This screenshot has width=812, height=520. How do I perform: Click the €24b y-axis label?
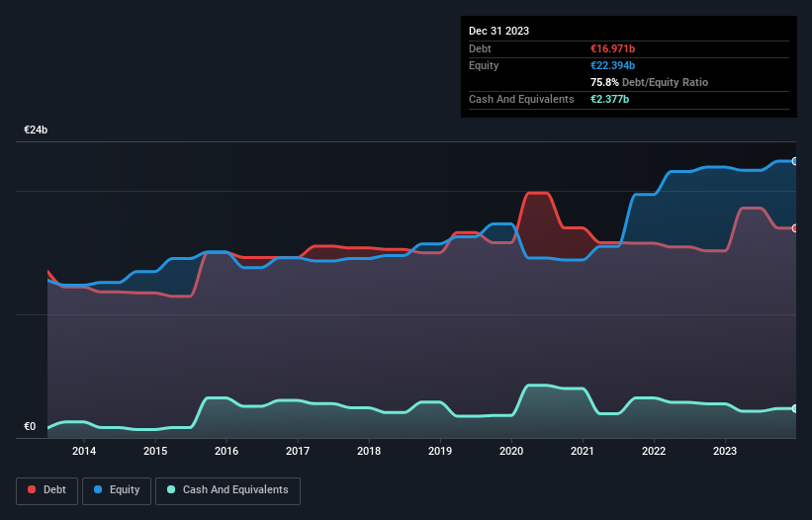pyautogui.click(x=36, y=130)
